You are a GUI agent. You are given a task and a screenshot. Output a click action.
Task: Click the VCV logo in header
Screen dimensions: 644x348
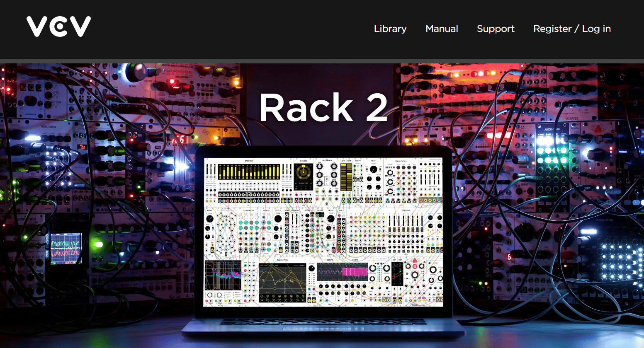58,27
